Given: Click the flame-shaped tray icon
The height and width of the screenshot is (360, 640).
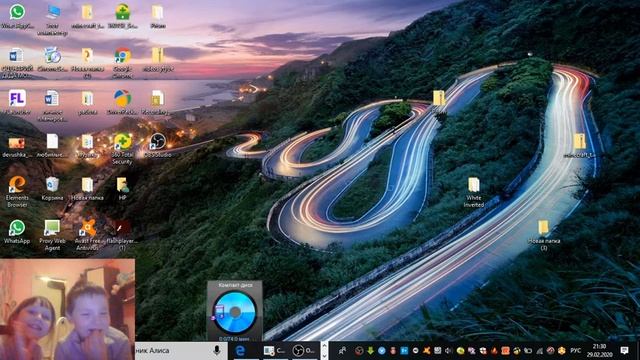Looking at the screenshot, I should [x=494, y=350].
